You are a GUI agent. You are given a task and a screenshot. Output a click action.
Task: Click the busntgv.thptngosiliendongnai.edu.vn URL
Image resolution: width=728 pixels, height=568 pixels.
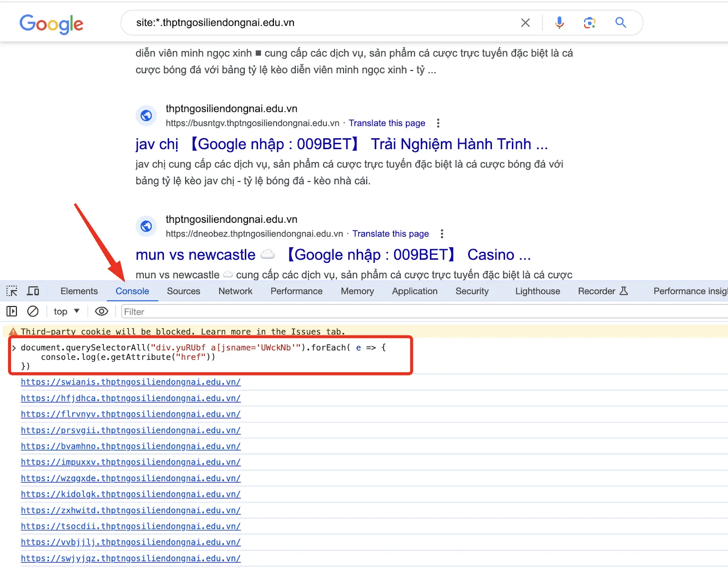coord(253,123)
